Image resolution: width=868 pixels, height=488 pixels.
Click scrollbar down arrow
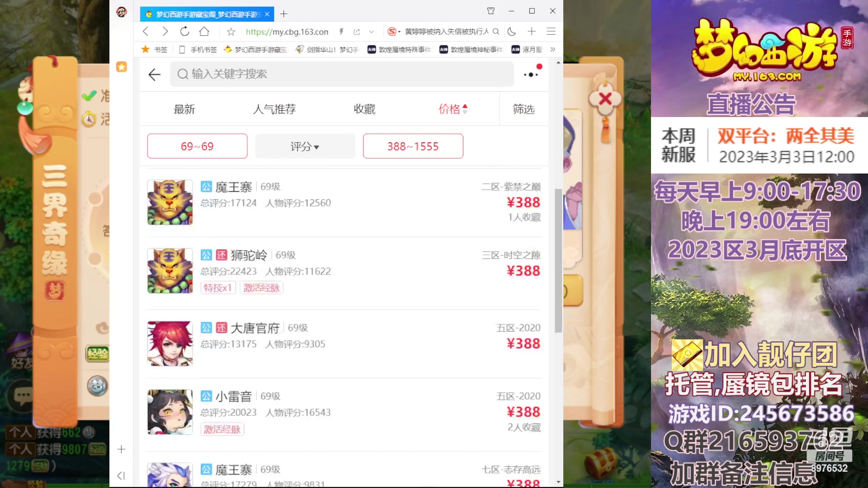(558, 482)
